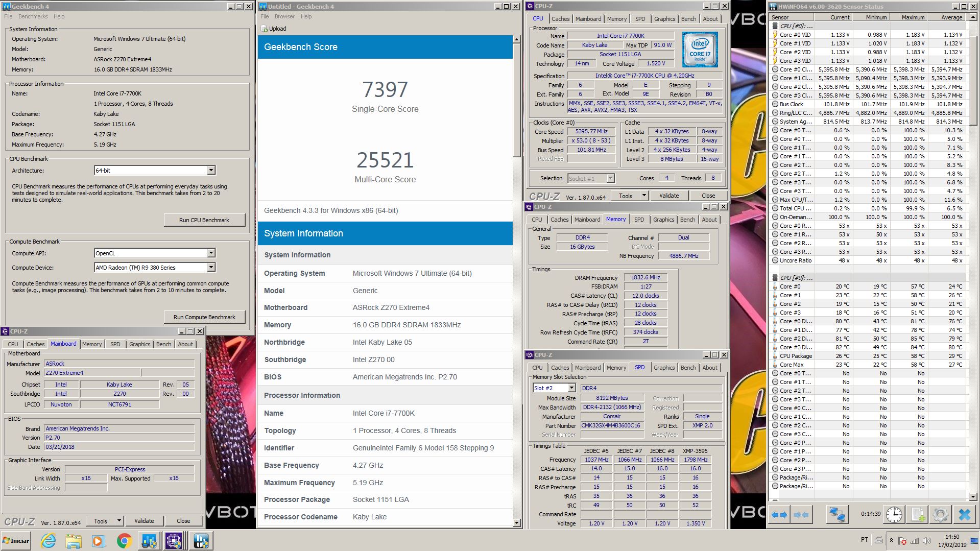Switch to Geekbench taskbar icon
980x551 pixels.
(149, 541)
